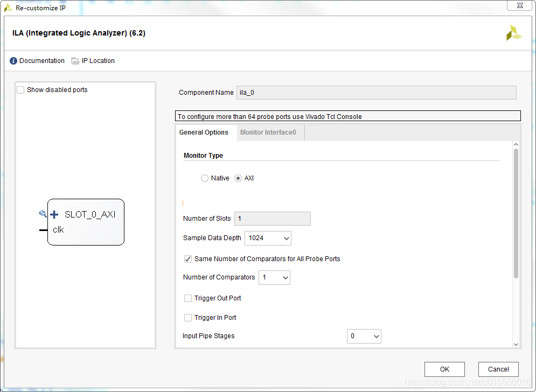Image resolution: width=536 pixels, height=392 pixels.
Task: Switch to the Monitor Interface0 tab
Action: click(x=268, y=132)
